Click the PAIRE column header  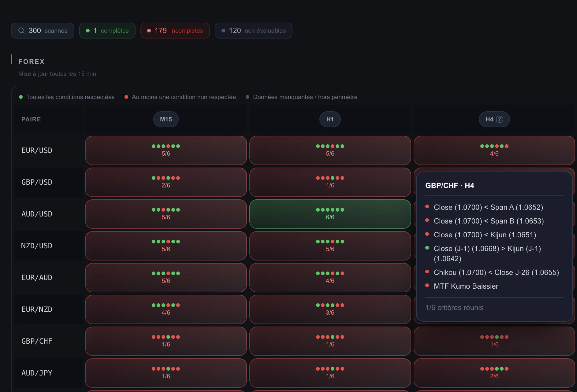click(x=31, y=119)
